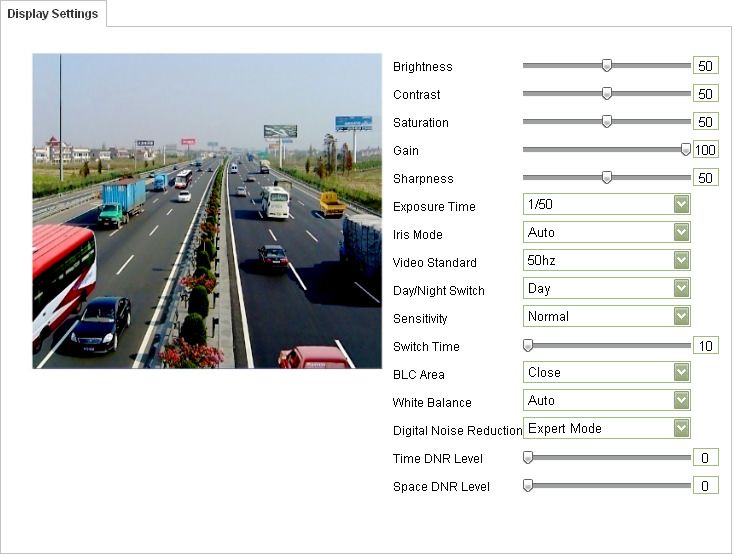Click the Contrast label
The height and width of the screenshot is (555, 735).
(x=417, y=95)
